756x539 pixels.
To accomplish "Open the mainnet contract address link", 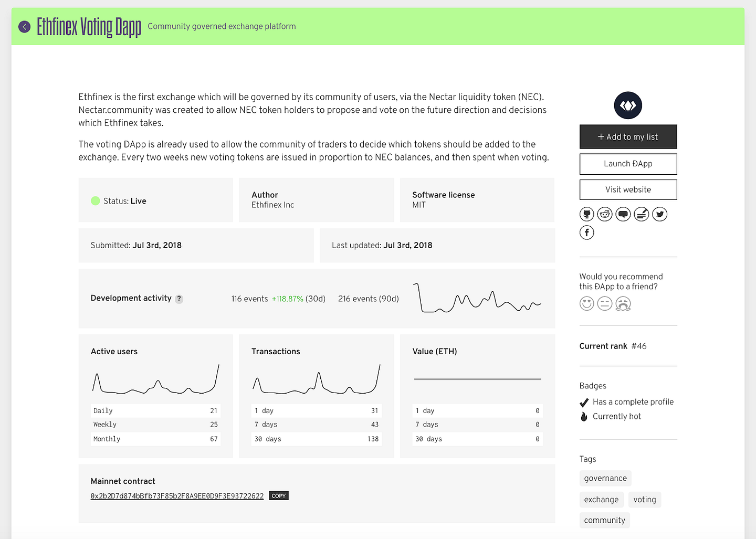I will (x=177, y=496).
